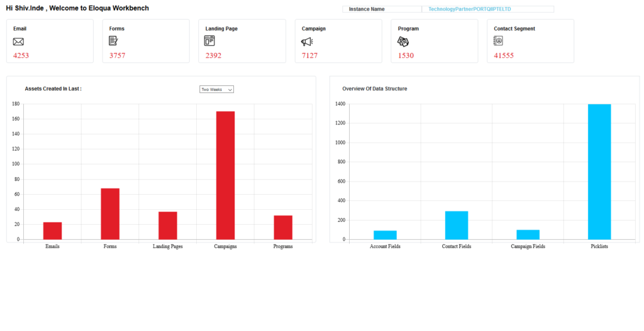The width and height of the screenshot is (644, 331).
Task: Click the Landing Pages axis label
Action: pos(168,246)
